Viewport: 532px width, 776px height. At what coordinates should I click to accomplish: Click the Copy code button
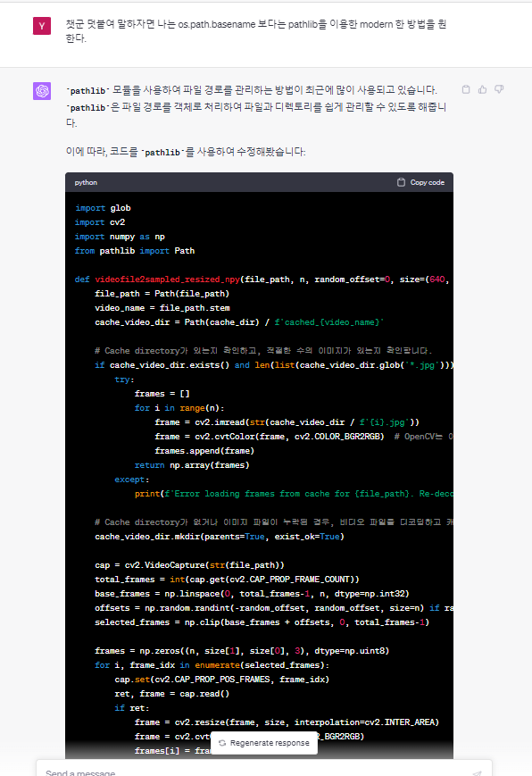[x=420, y=183]
